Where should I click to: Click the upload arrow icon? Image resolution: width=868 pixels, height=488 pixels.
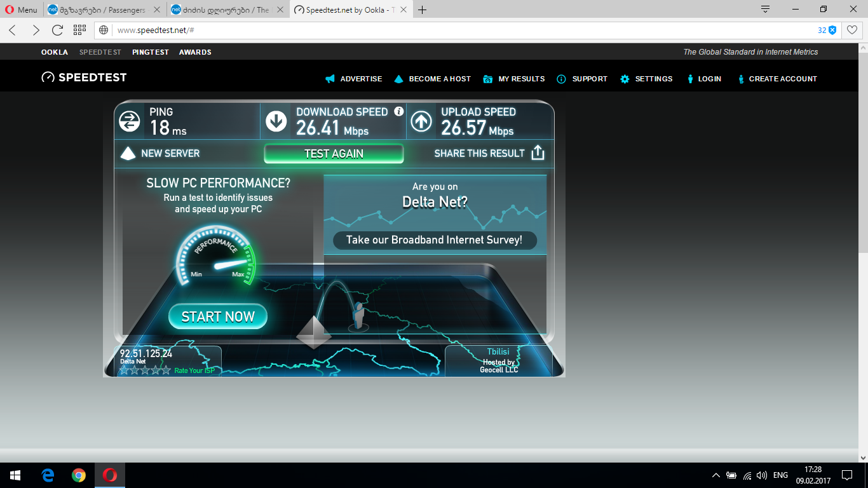[421, 121]
